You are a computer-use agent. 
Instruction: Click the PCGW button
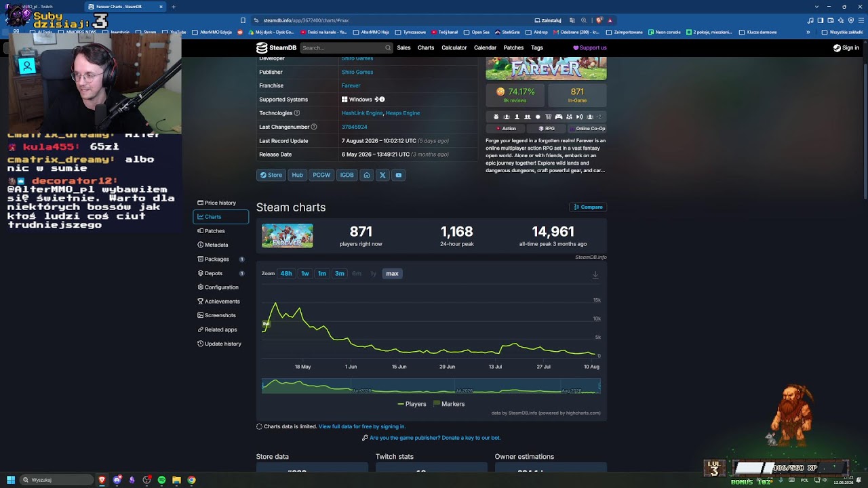[x=321, y=175]
